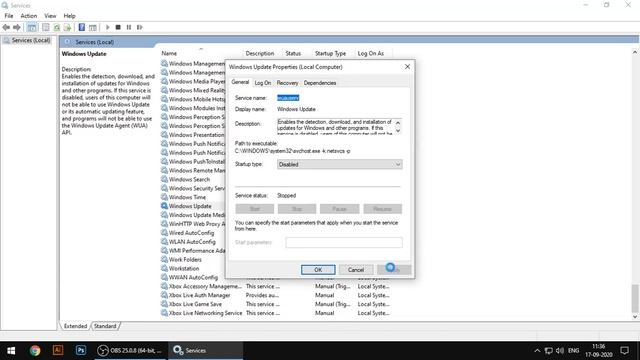640x360 pixels.
Task: Open the Action menu
Action: 29,16
